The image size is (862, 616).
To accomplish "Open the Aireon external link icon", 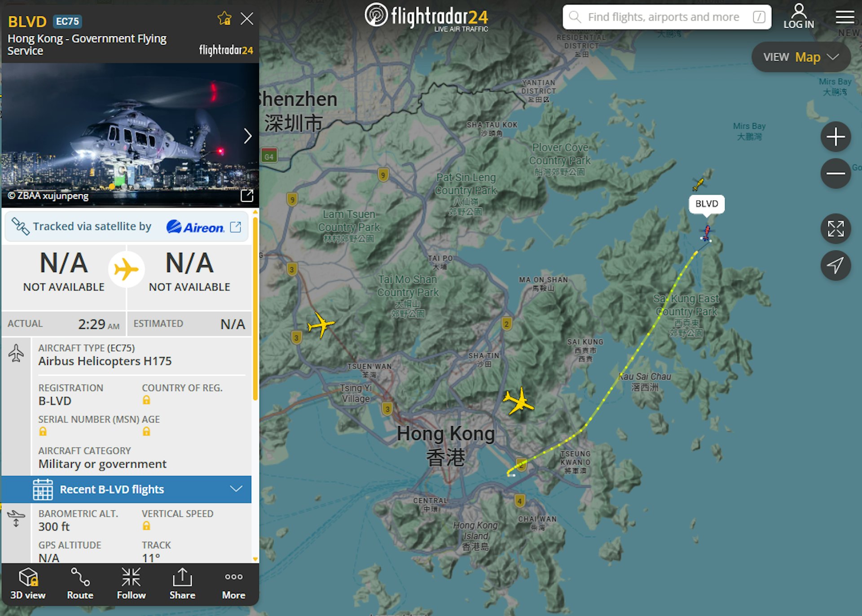I will (x=236, y=227).
